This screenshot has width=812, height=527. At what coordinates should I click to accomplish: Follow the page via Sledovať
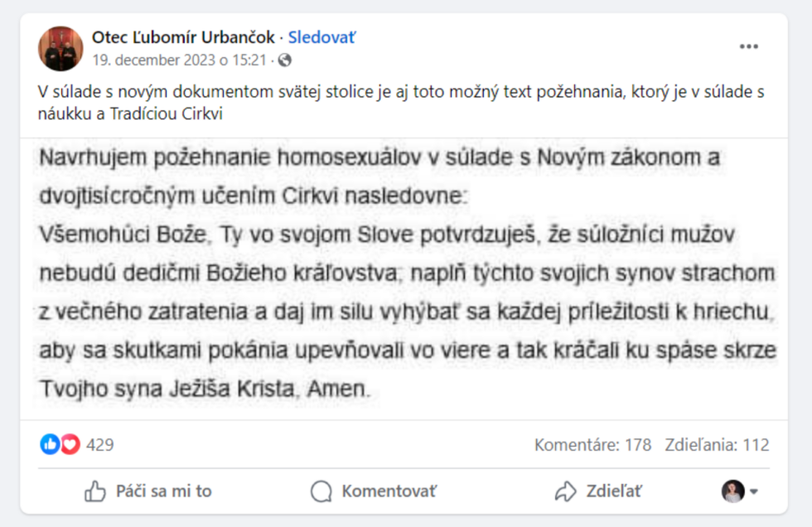(322, 37)
